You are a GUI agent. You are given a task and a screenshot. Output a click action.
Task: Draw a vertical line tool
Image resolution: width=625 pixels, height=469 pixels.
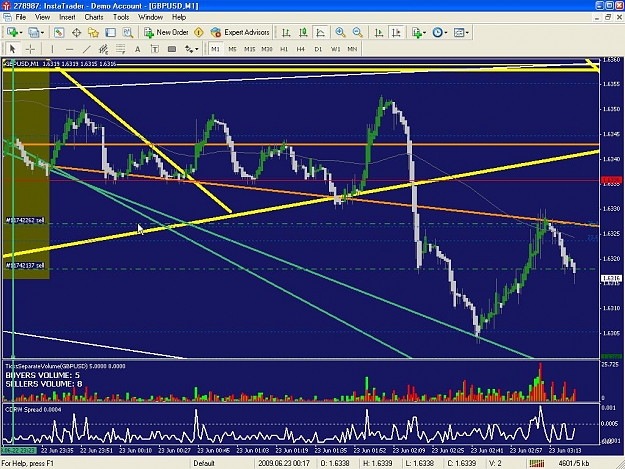[x=52, y=49]
